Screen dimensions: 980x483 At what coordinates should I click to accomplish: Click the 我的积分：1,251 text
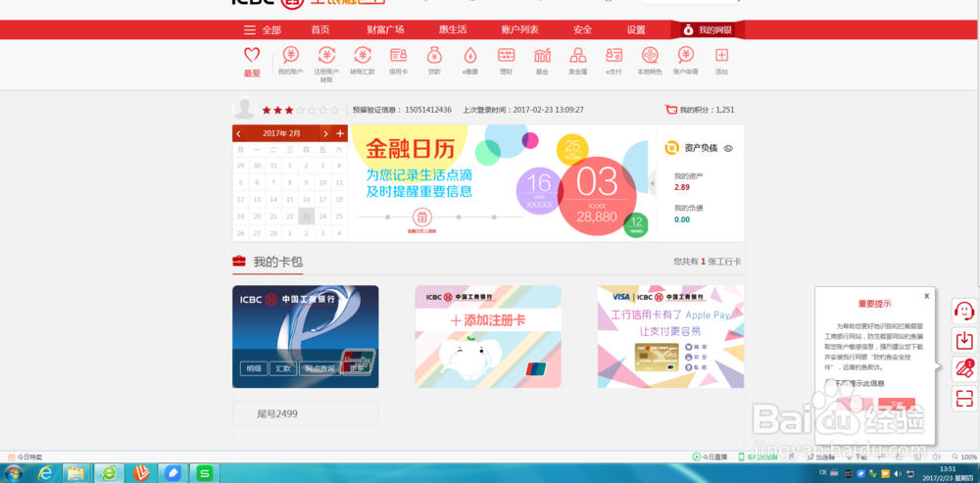click(707, 110)
